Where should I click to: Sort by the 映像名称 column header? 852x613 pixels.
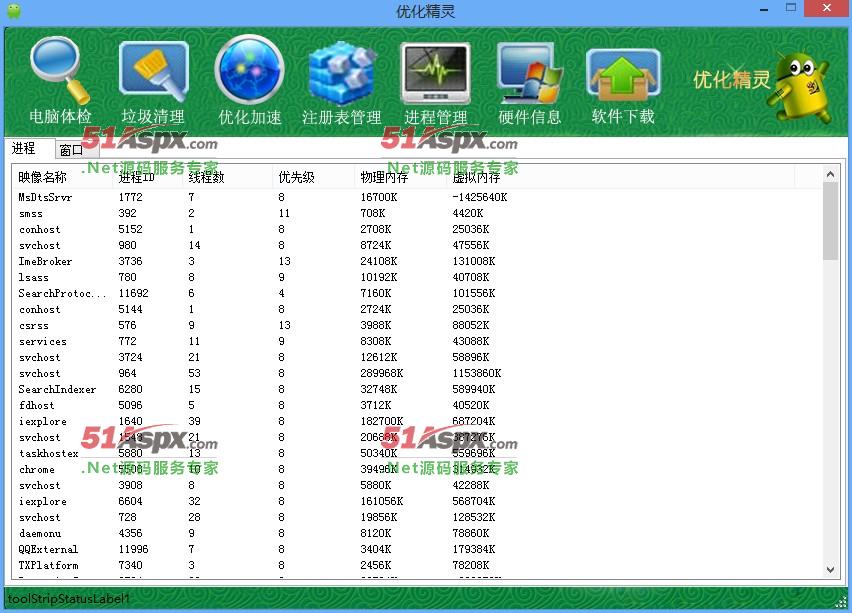[64, 177]
